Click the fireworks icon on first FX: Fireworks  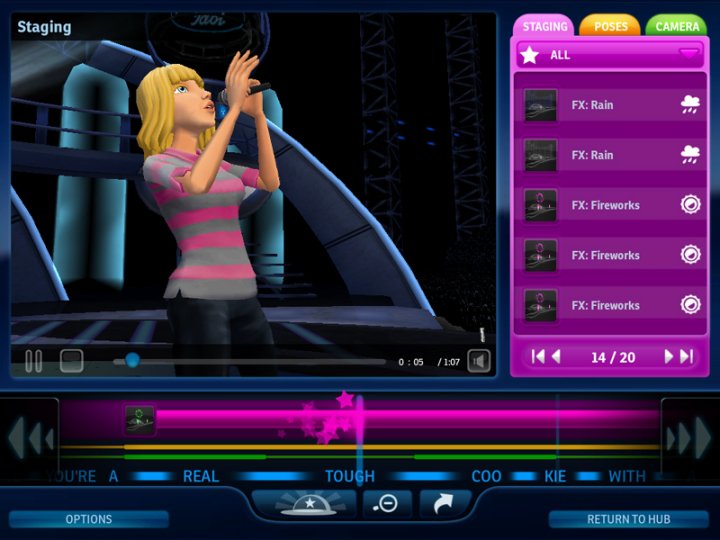click(x=690, y=205)
